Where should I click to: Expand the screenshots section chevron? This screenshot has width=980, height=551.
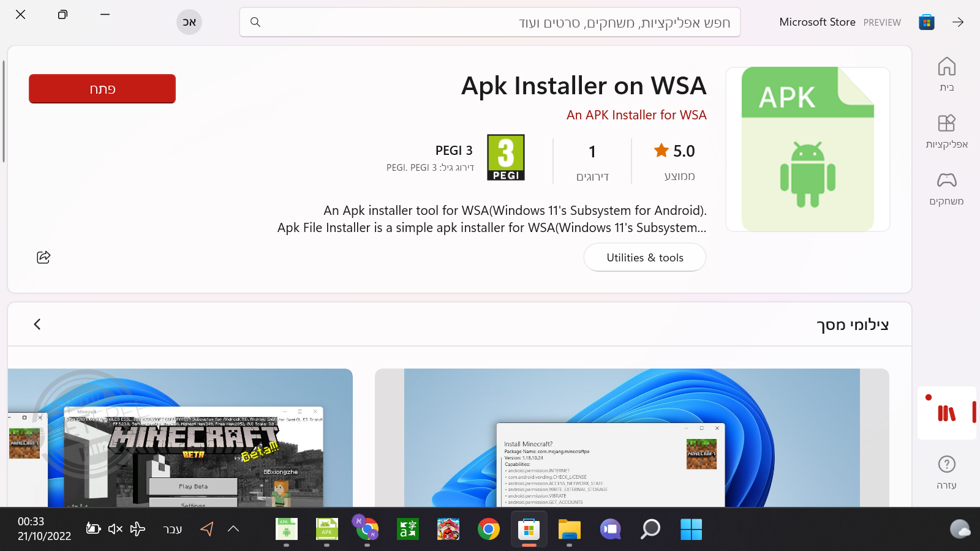tap(37, 324)
